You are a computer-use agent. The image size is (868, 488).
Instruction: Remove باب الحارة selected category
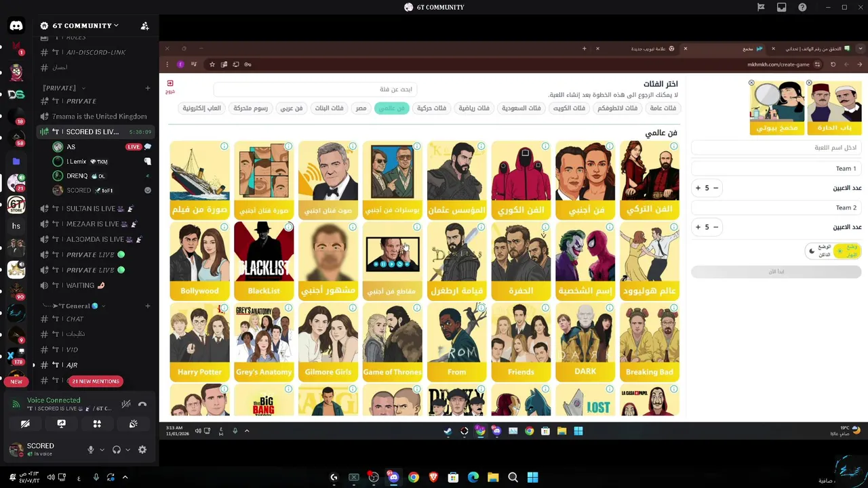pos(809,83)
